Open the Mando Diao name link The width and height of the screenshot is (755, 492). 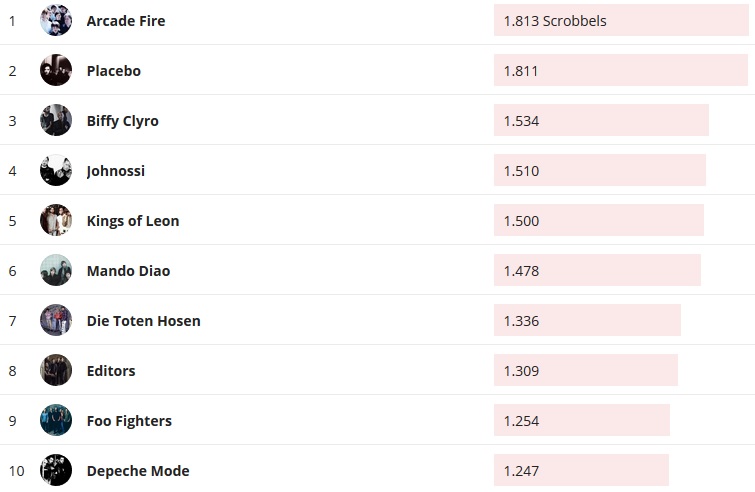point(129,271)
